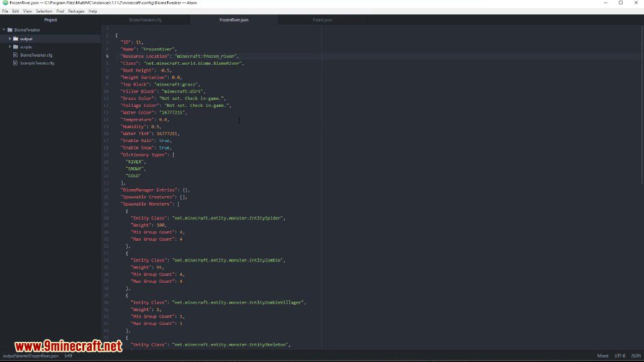Click line number 5 in the gutter
644x362 pixels.
click(107, 56)
